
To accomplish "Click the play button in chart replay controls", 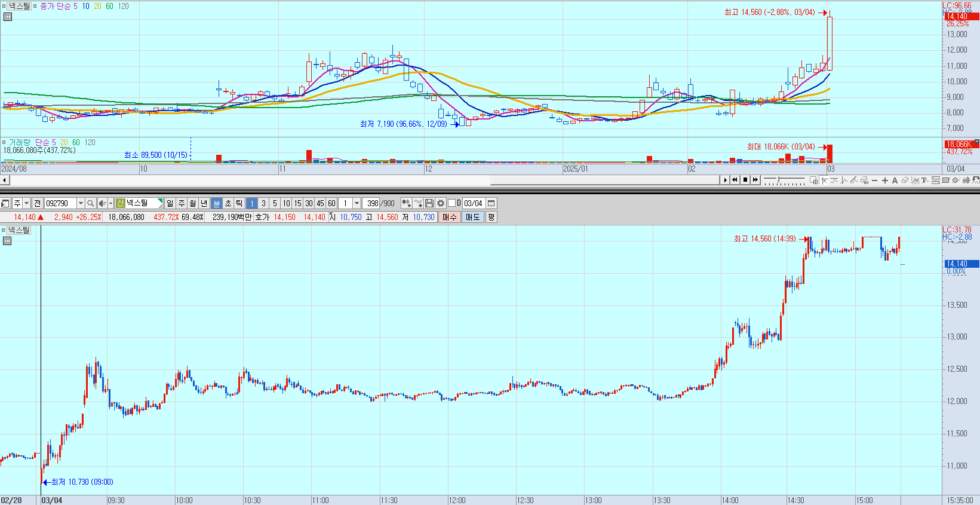I will point(726,180).
